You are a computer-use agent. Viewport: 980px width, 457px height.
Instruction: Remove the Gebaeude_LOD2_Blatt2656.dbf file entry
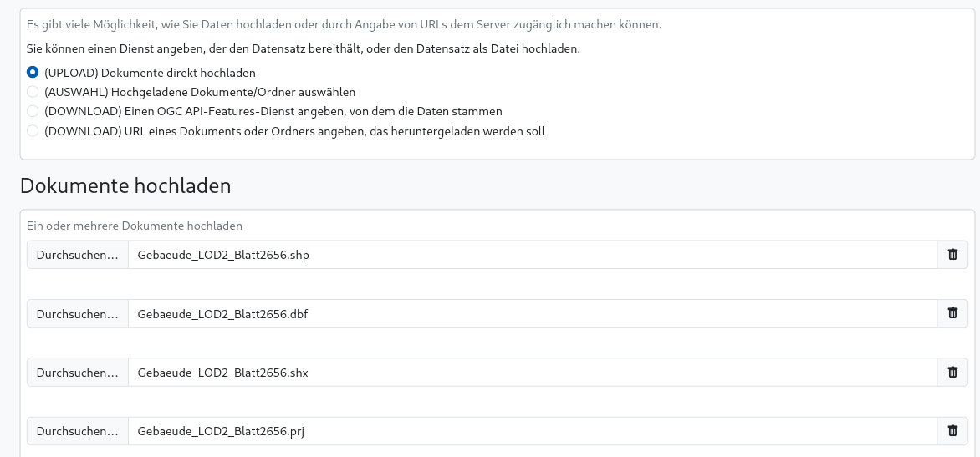coord(952,313)
